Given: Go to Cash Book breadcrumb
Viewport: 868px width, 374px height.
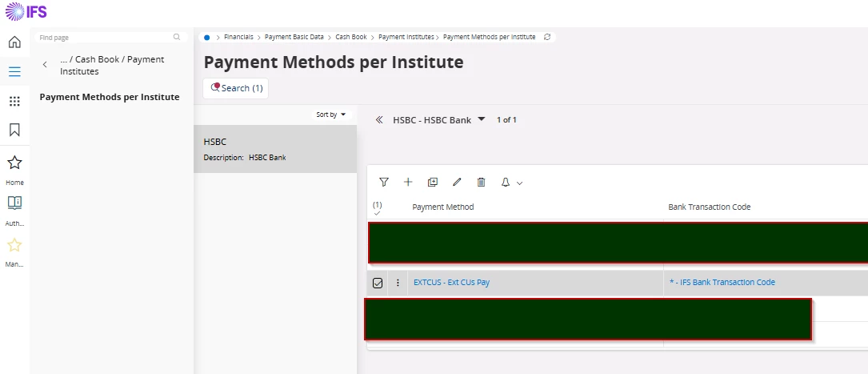Looking at the screenshot, I should tap(350, 37).
